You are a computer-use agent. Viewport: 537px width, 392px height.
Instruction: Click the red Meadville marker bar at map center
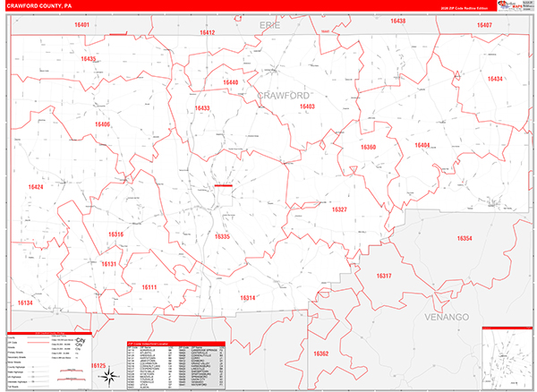(223, 185)
